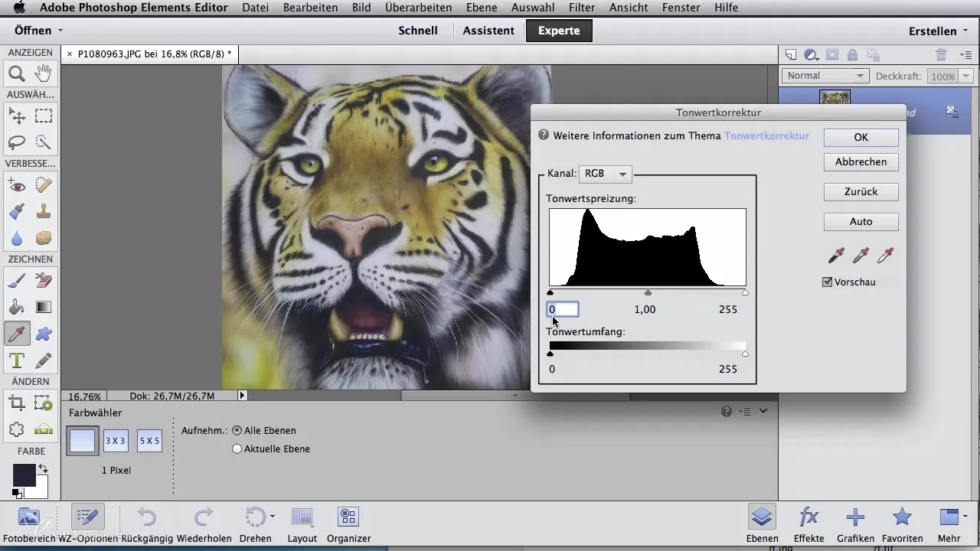This screenshot has width=980, height=551.
Task: Open the Kanal RGB dropdown
Action: pyautogui.click(x=605, y=174)
